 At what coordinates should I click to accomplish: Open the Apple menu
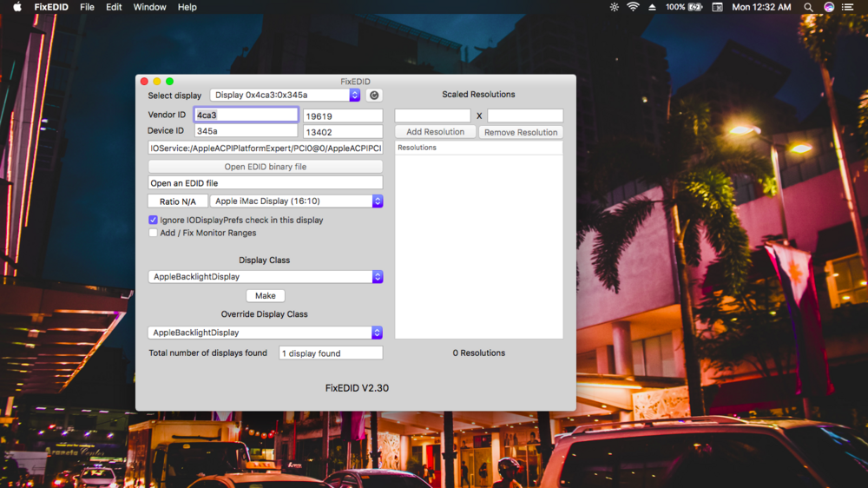click(17, 7)
